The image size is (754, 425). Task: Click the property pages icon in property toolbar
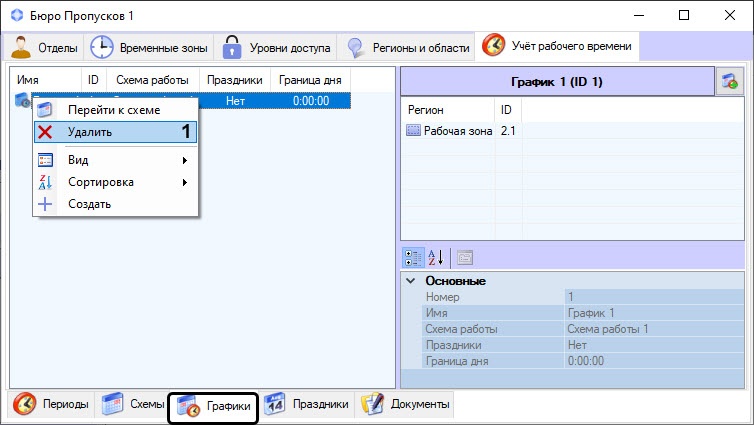(465, 256)
